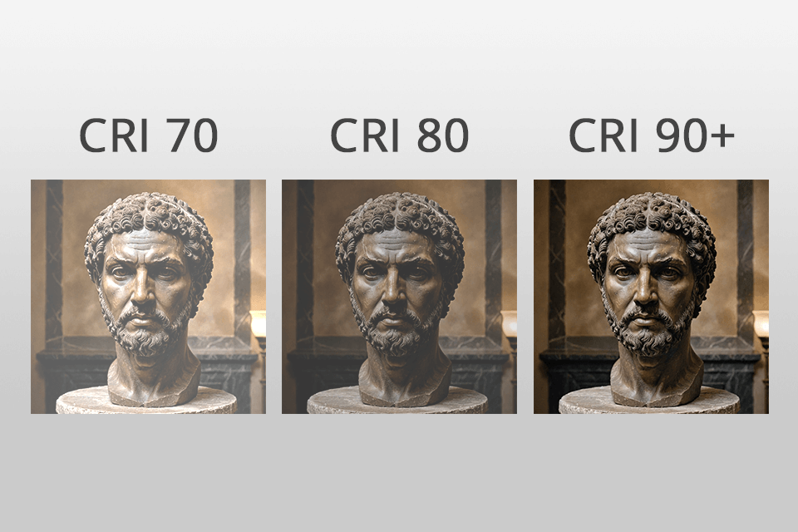Click the stone pedestal in CRI 80 image
798x532 pixels.
(x=397, y=401)
